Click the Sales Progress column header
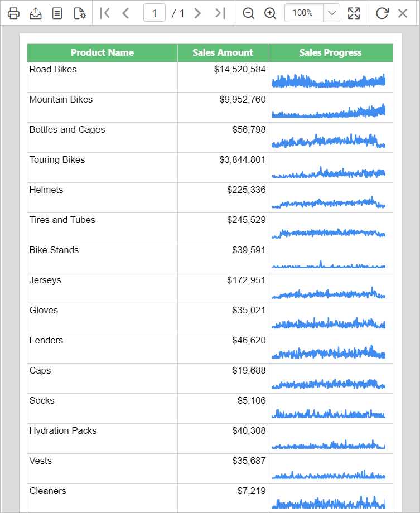The width and height of the screenshot is (420, 513). tap(330, 52)
